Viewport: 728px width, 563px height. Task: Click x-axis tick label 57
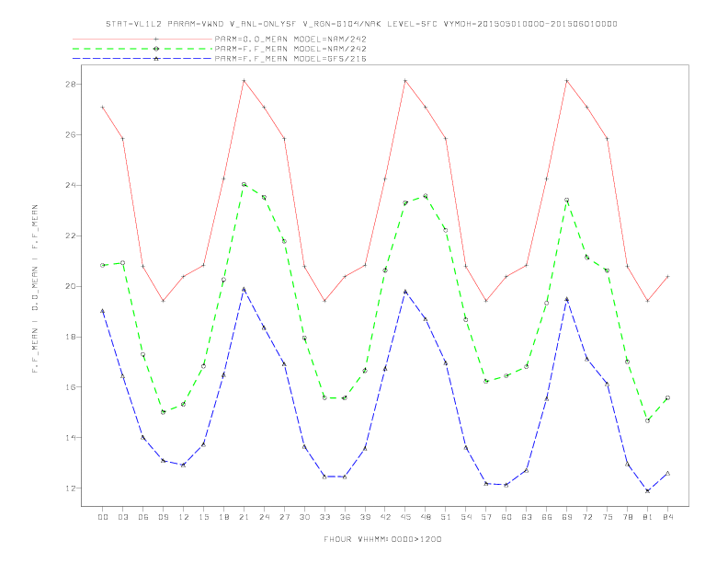point(486,517)
